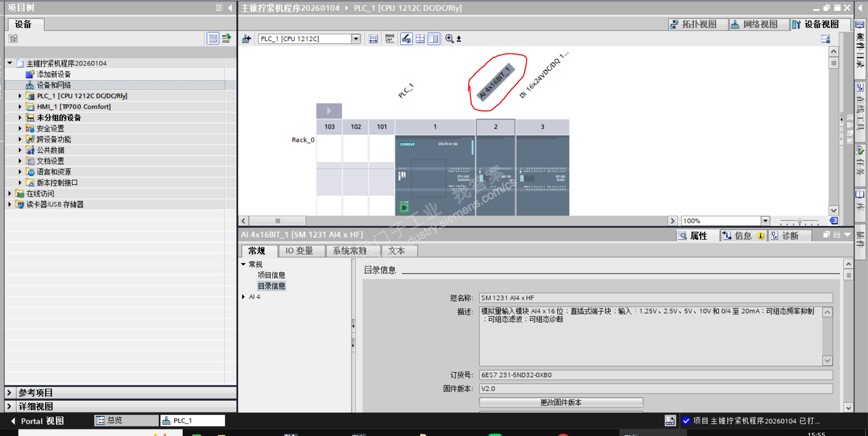
Task: Click the zoom slider handle below device view
Action: (799, 221)
